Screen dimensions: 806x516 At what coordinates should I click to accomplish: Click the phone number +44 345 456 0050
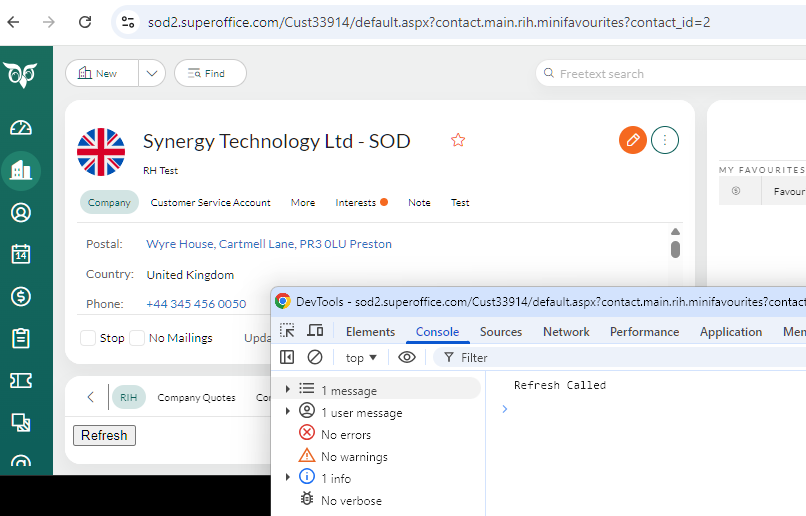point(196,304)
